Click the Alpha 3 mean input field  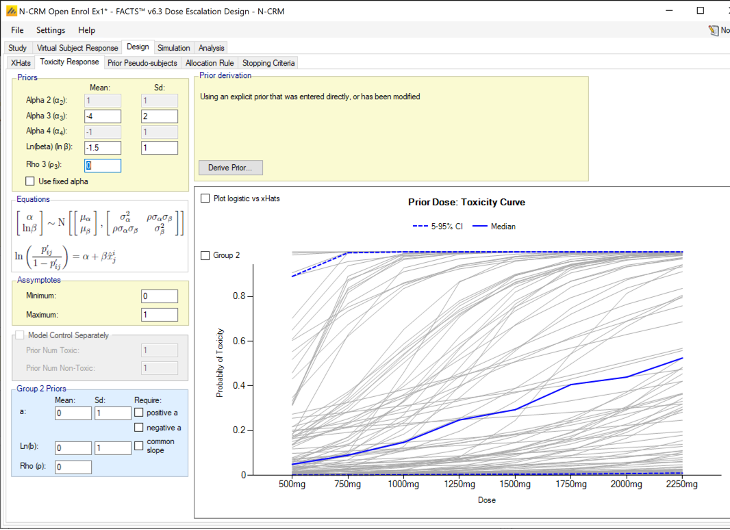(102, 116)
